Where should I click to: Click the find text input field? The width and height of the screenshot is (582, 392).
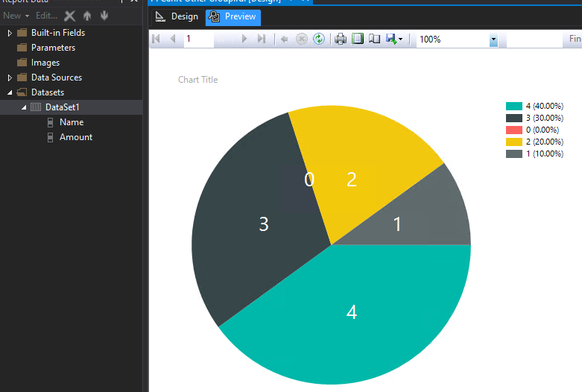(x=534, y=39)
